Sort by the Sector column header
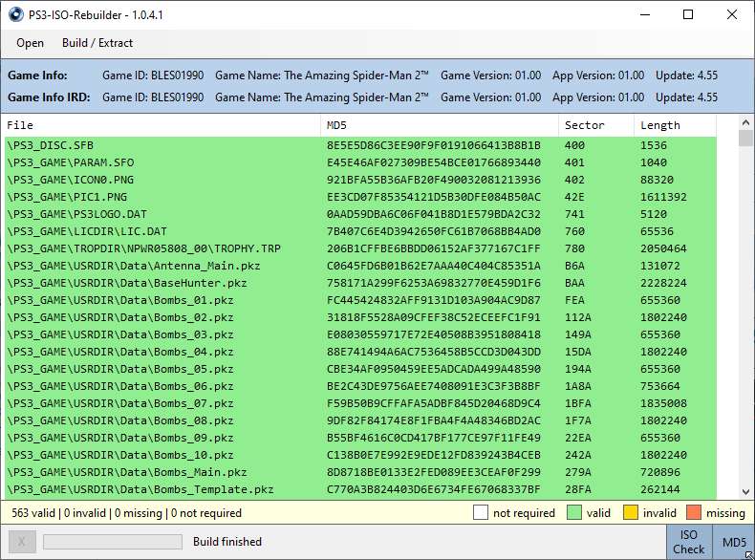This screenshot has width=755, height=560. tap(596, 125)
